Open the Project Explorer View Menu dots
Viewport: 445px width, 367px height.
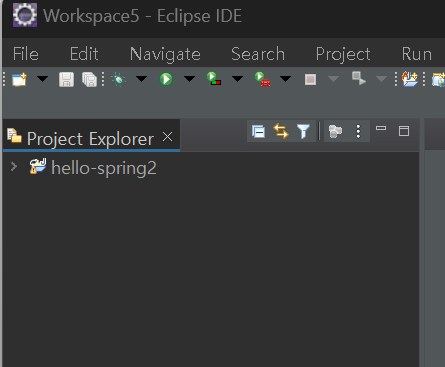click(x=358, y=131)
